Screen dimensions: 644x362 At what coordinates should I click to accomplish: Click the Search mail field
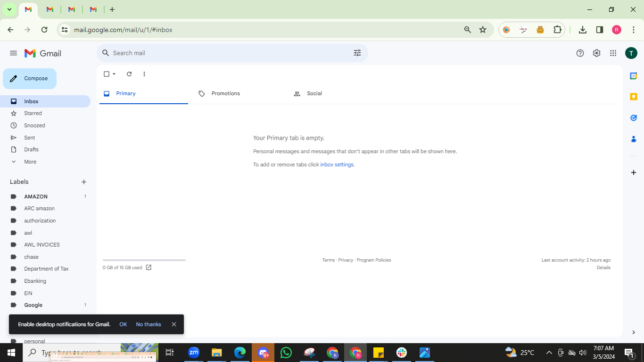pos(232,53)
